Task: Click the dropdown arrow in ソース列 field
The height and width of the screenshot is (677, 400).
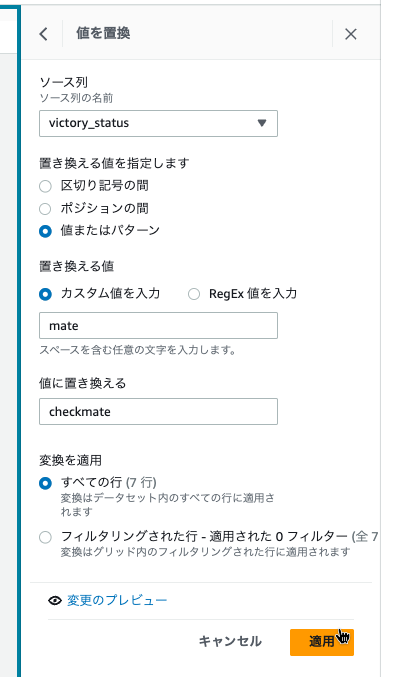Action: (x=262, y=123)
